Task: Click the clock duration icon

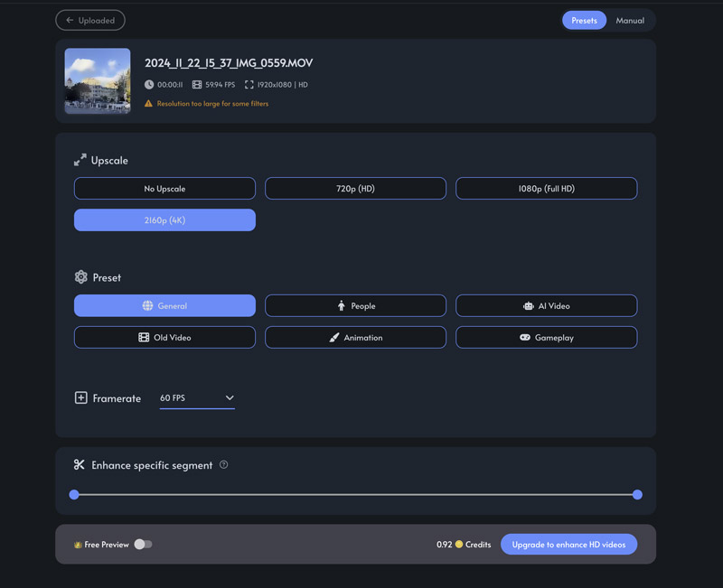Action: (x=149, y=84)
